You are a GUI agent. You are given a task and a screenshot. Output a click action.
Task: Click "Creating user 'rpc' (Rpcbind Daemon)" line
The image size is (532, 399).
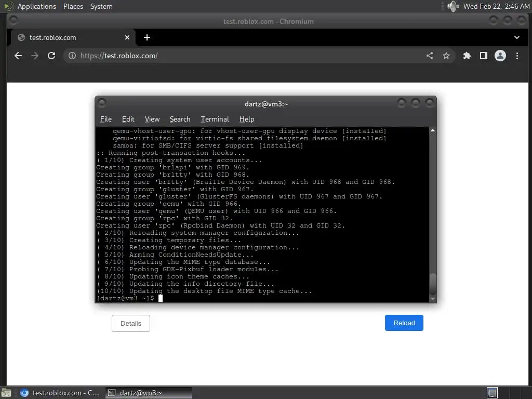pos(220,225)
